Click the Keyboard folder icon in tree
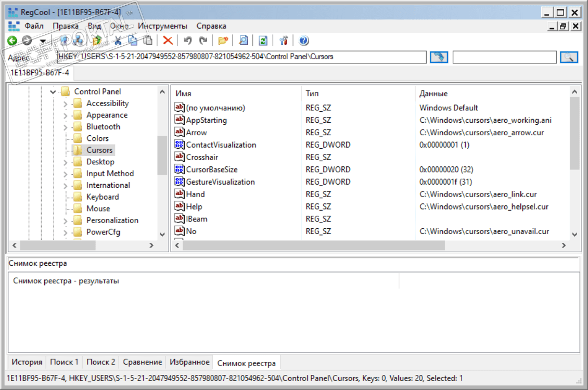This screenshot has width=588, height=390. pos(78,197)
